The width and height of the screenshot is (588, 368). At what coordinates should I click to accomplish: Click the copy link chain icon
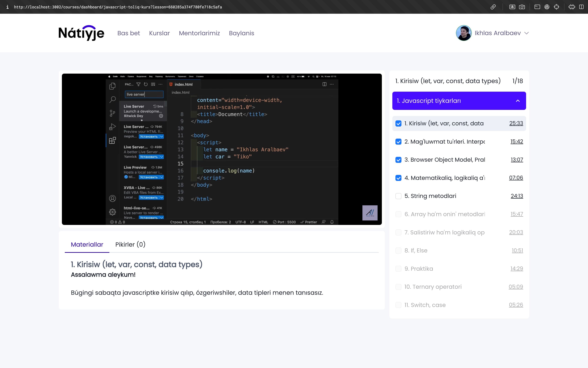[493, 7]
